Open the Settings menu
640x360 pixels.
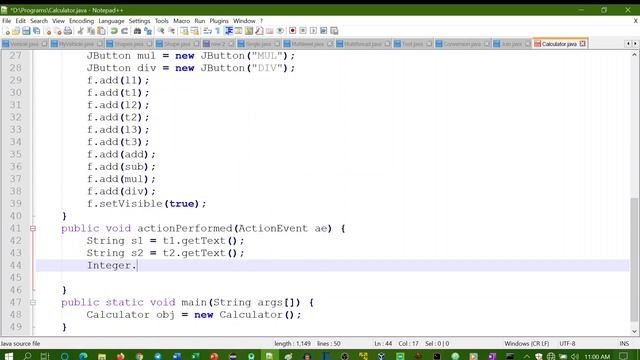139,21
